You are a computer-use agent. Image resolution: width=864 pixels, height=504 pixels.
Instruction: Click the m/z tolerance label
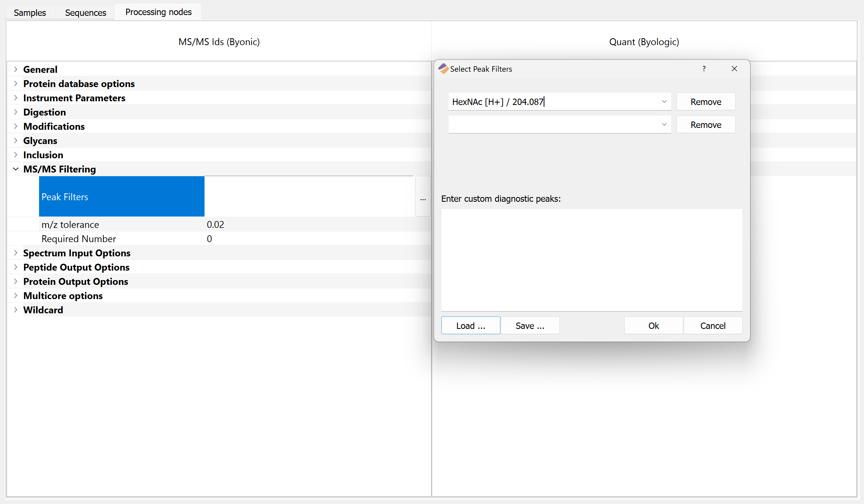pyautogui.click(x=70, y=224)
